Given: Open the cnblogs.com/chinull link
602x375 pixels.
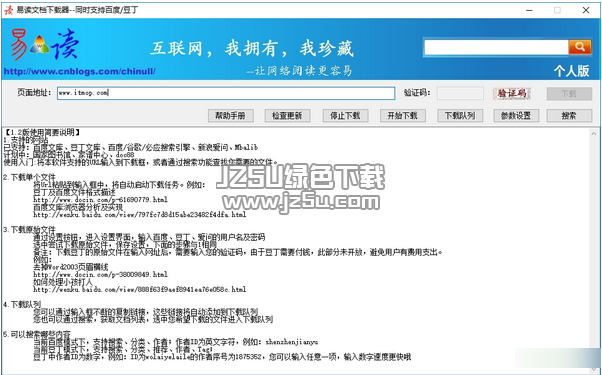Looking at the screenshot, I should point(79,71).
